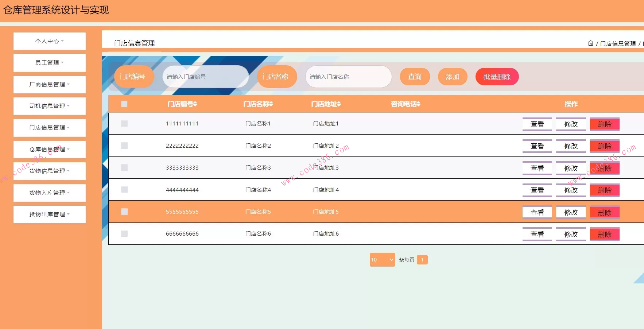644x329 pixels.
Task: Expand the 个人中心 sidebar menu
Action: [50, 41]
